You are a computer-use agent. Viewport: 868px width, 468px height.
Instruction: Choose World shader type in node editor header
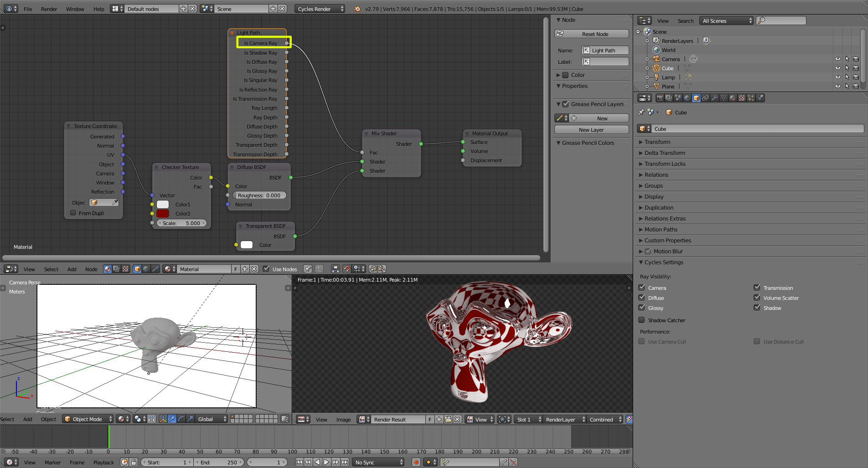[146, 269]
